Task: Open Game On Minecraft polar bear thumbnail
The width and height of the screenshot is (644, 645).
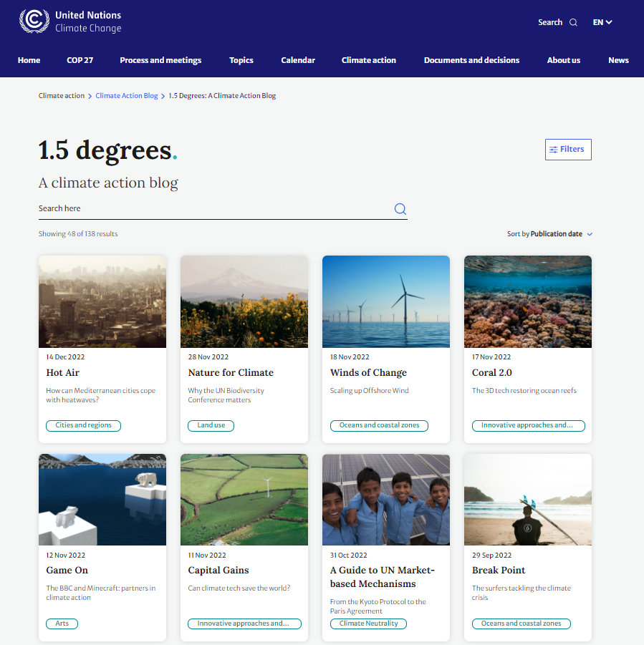Action: pyautogui.click(x=102, y=500)
